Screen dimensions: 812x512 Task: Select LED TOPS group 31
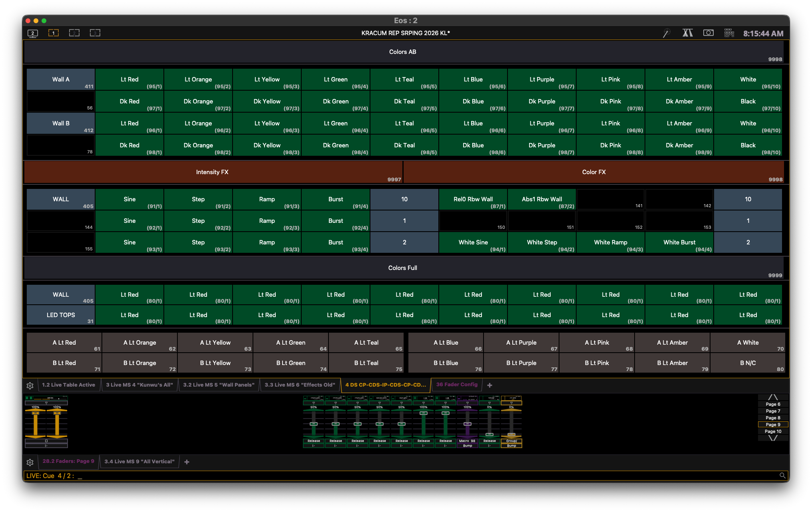[61, 315]
